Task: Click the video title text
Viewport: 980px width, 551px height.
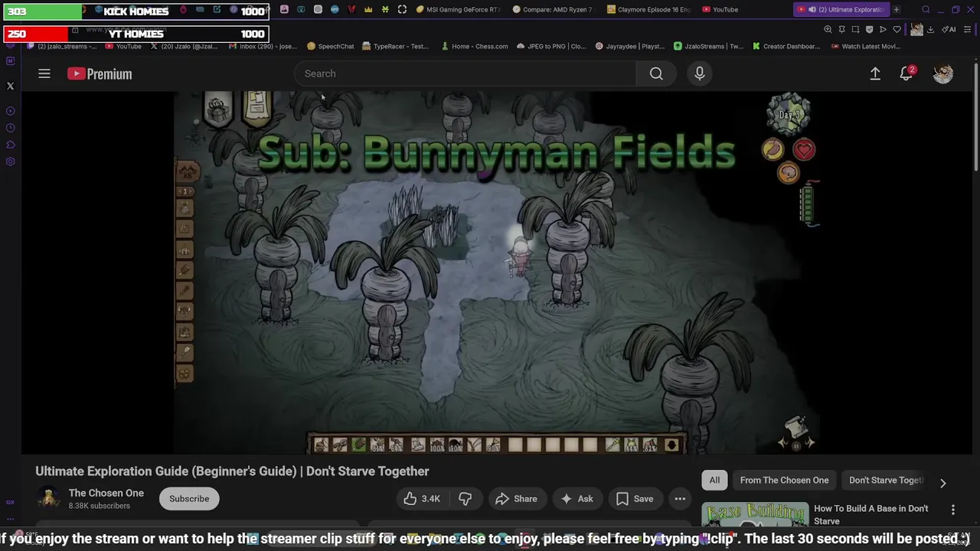Action: 232,471
